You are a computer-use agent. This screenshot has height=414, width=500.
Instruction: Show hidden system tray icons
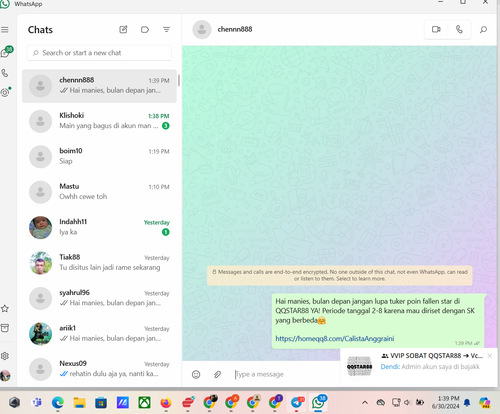365,403
